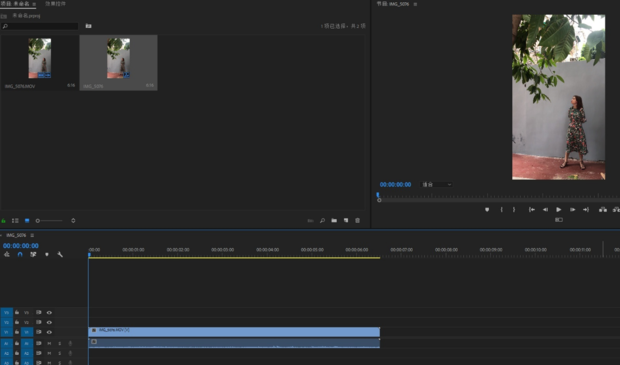Open Find in project panel footer
This screenshot has height=365, width=620.
point(322,221)
